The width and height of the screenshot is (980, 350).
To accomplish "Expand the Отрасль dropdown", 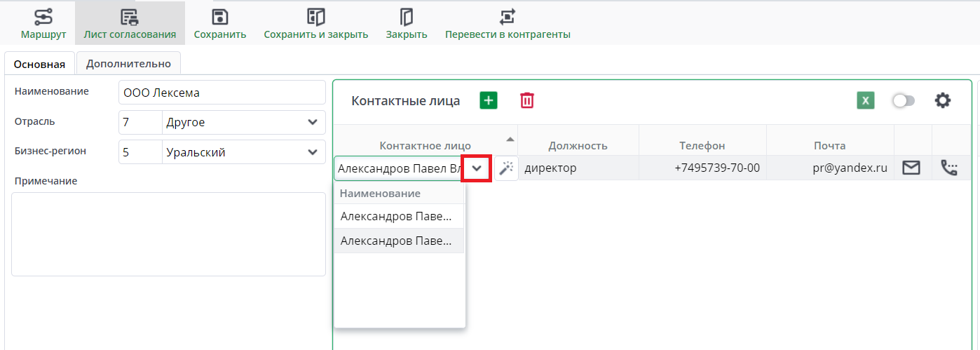I will [313, 122].
